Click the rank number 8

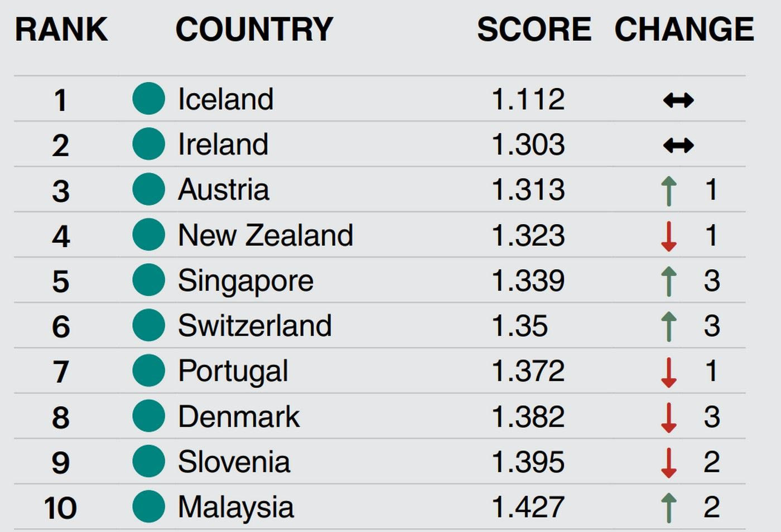click(x=61, y=418)
